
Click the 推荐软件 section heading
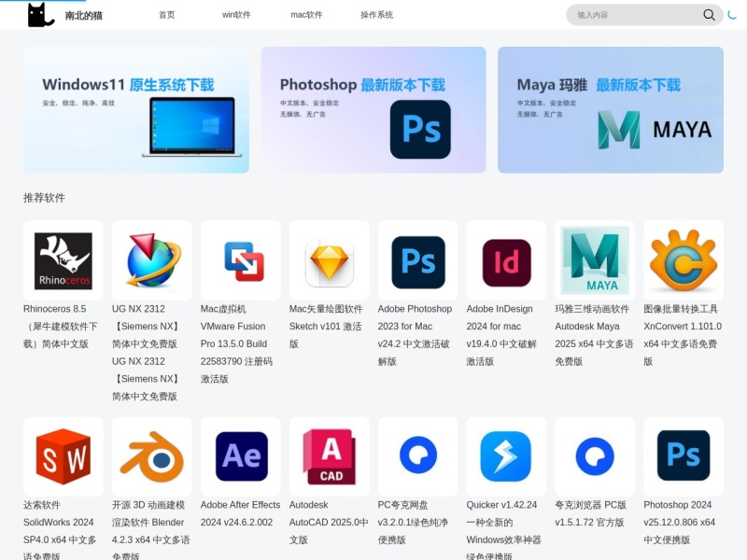pos(44,198)
